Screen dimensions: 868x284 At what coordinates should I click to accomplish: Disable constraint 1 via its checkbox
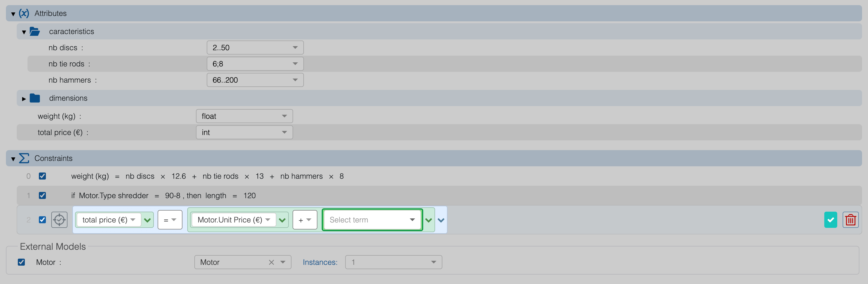click(42, 195)
